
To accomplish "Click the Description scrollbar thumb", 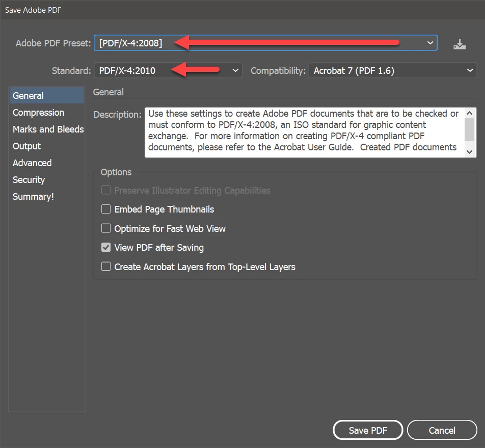I will coord(469,129).
